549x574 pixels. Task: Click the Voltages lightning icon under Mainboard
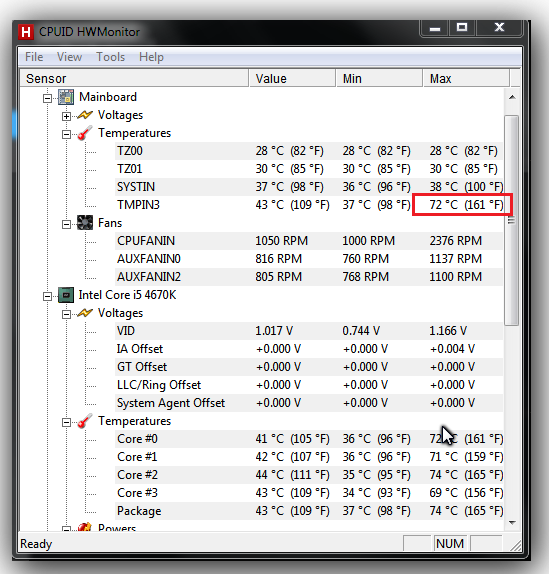85,115
